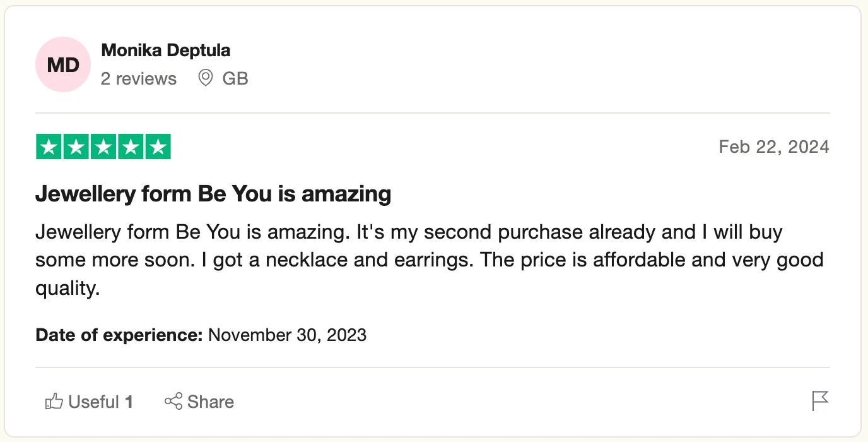Click the fourth green star

coord(131,147)
